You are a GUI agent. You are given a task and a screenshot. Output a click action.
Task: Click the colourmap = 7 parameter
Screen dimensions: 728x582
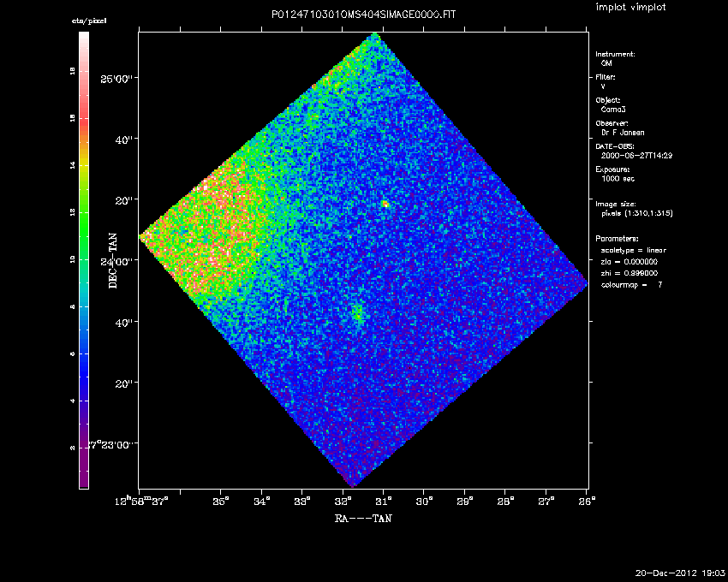click(631, 284)
